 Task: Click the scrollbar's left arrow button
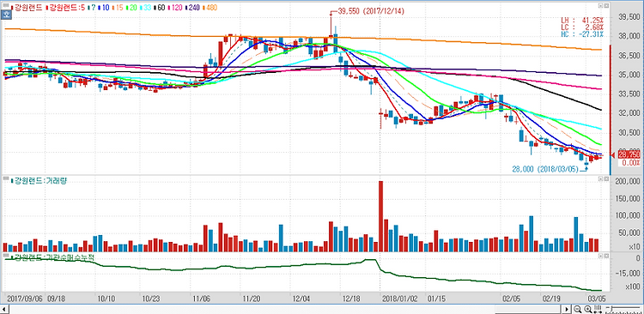click(x=4, y=309)
